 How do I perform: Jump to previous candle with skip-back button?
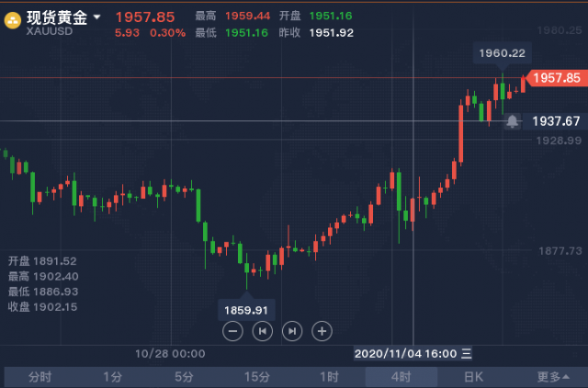point(262,331)
